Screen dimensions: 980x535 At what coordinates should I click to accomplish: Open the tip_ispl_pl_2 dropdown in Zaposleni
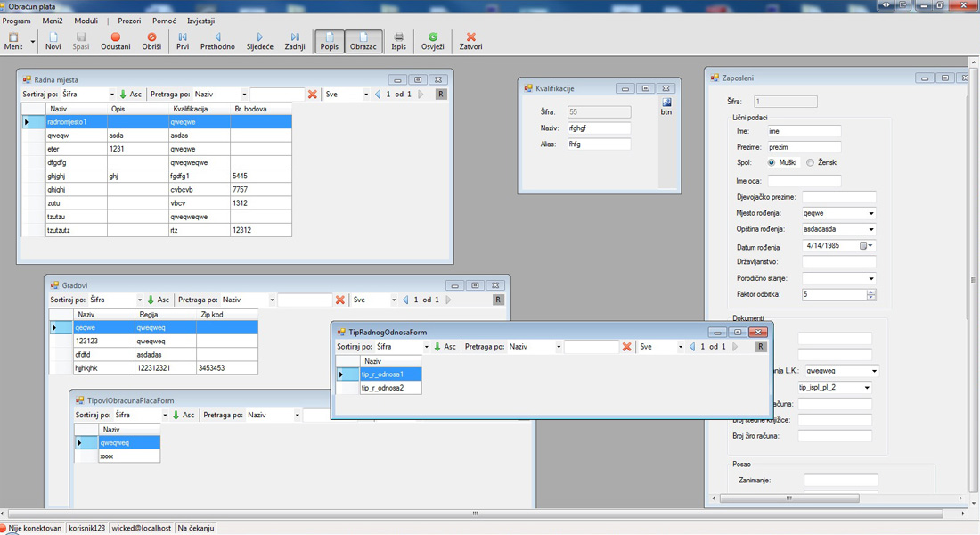pos(866,388)
